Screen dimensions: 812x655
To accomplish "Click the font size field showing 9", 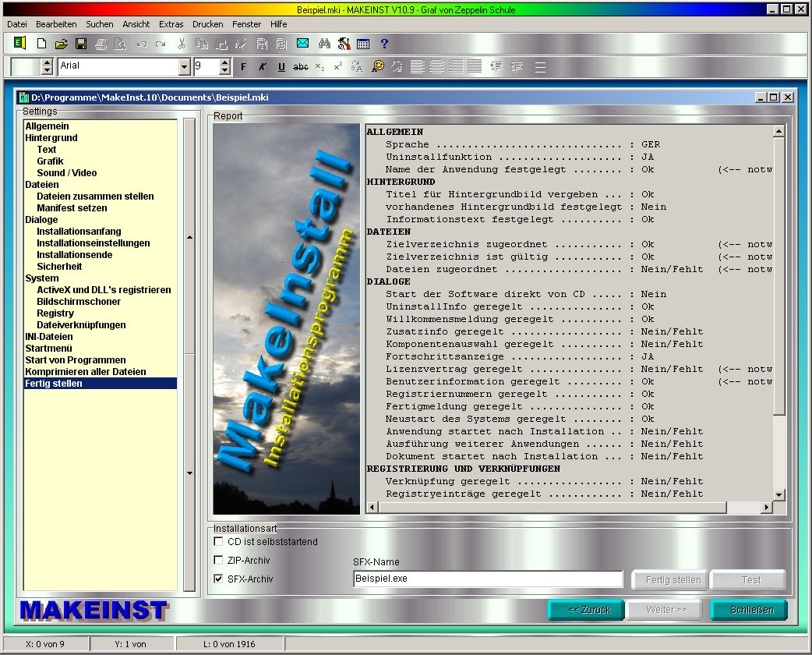I will pyautogui.click(x=206, y=66).
